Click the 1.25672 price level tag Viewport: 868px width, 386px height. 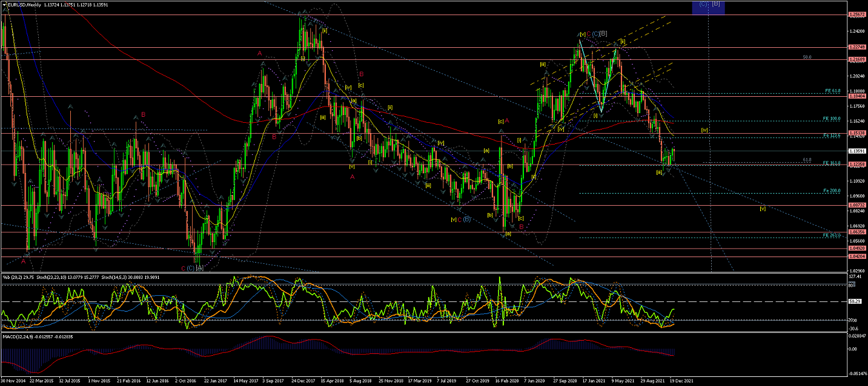coord(857,15)
